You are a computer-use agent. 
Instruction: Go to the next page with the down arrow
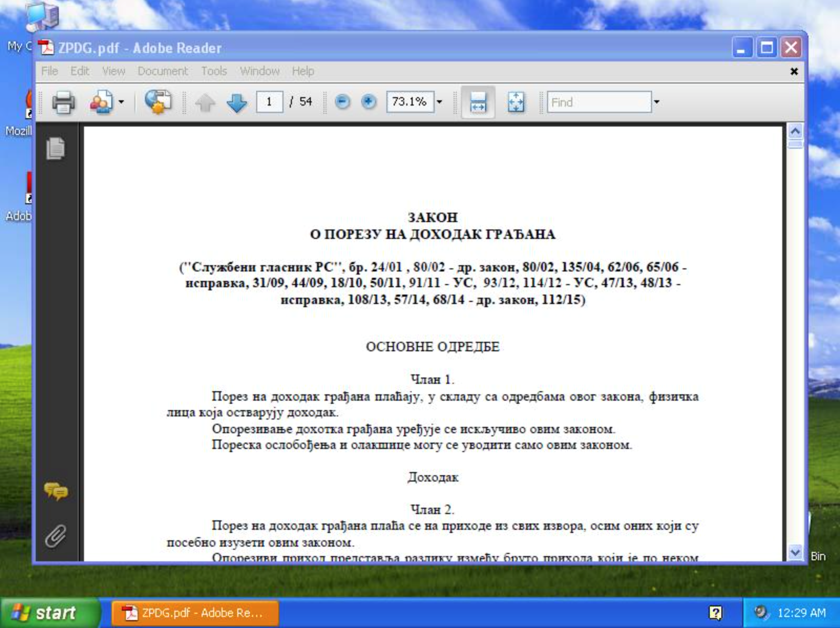tap(236, 102)
